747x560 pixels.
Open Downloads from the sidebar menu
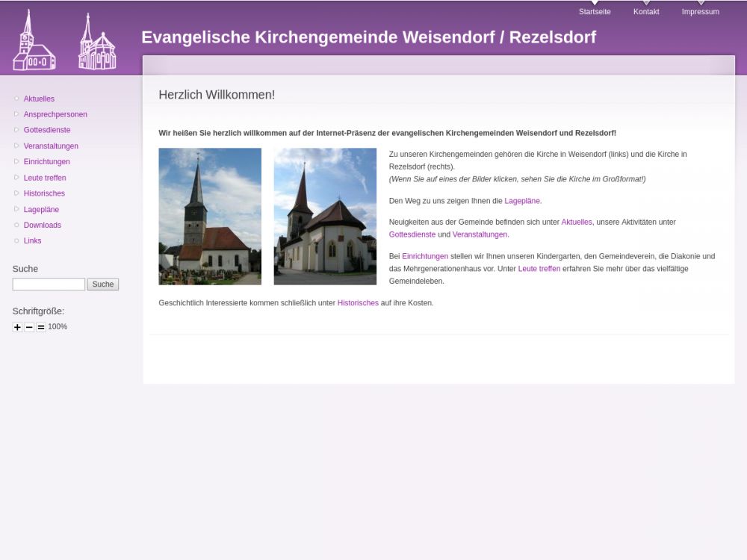point(43,225)
